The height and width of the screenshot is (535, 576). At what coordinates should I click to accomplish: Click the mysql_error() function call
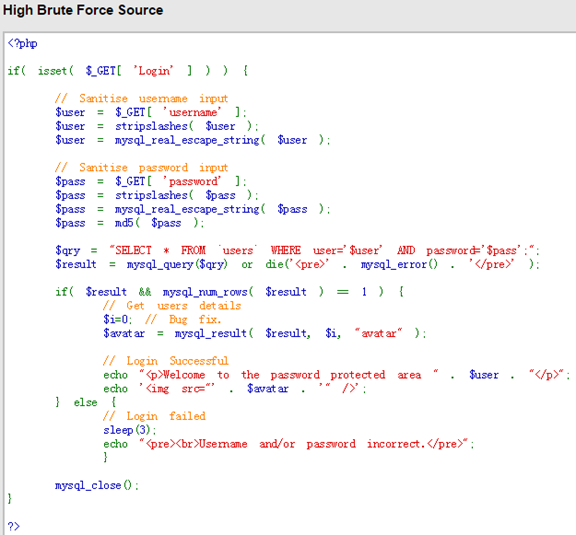click(399, 264)
